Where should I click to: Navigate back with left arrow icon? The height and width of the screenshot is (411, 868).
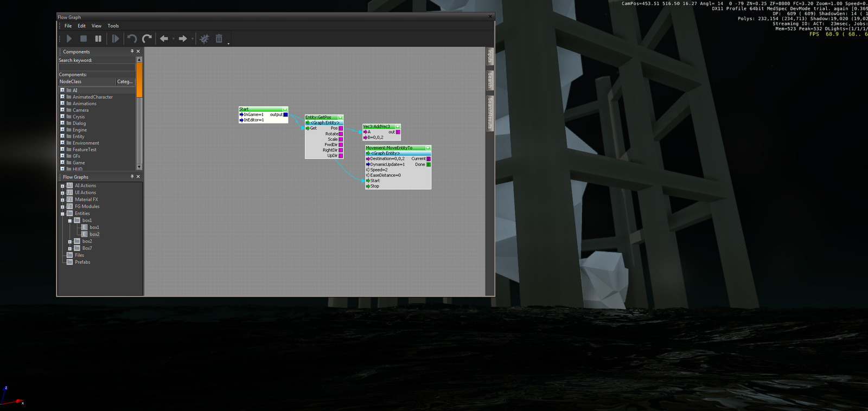(x=164, y=38)
